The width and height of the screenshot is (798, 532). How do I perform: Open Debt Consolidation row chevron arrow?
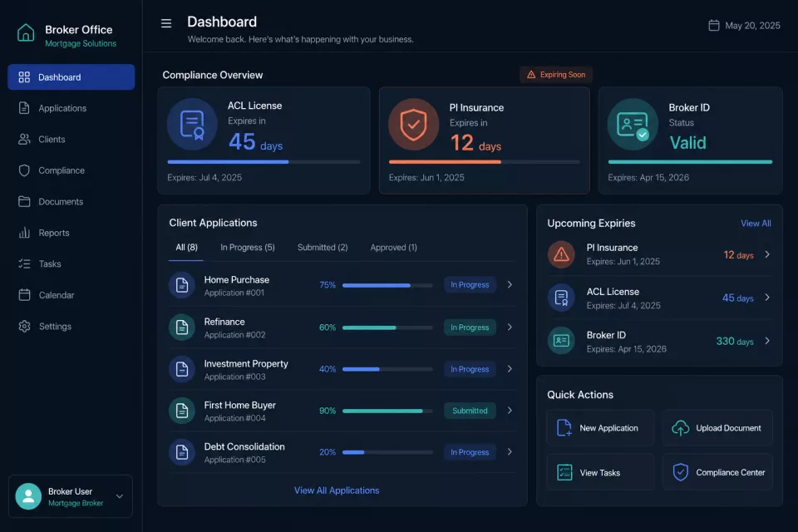click(x=510, y=451)
